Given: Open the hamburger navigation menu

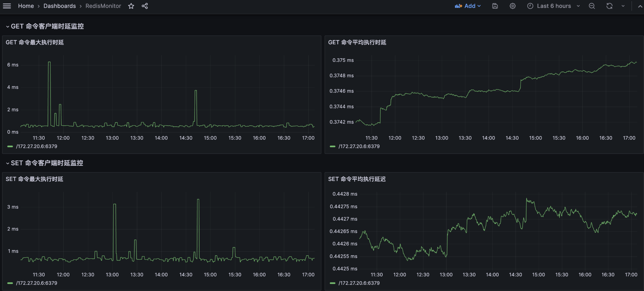Looking at the screenshot, I should point(7,6).
